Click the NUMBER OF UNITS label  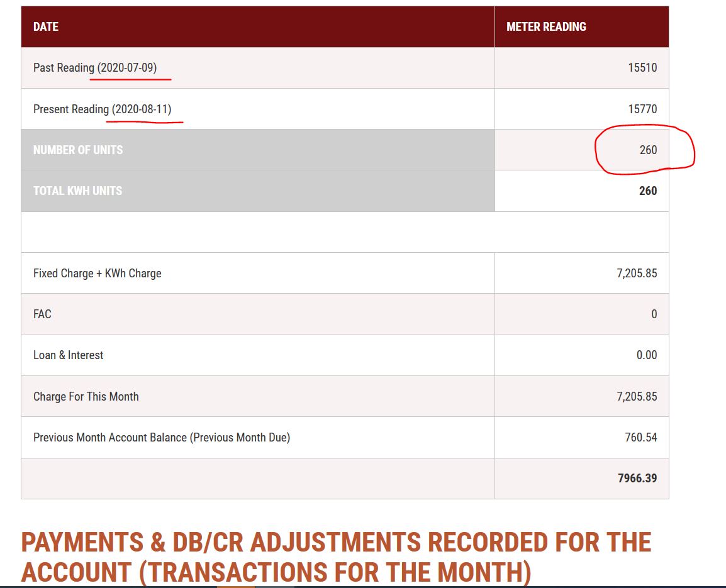click(x=78, y=150)
